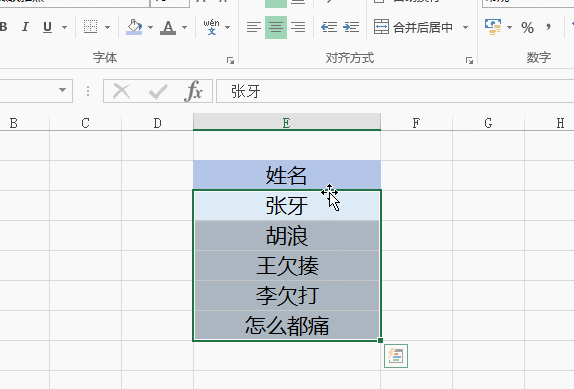Viewport: 574px width, 389px height.
Task: Click the selection fill handle
Action: point(380,340)
